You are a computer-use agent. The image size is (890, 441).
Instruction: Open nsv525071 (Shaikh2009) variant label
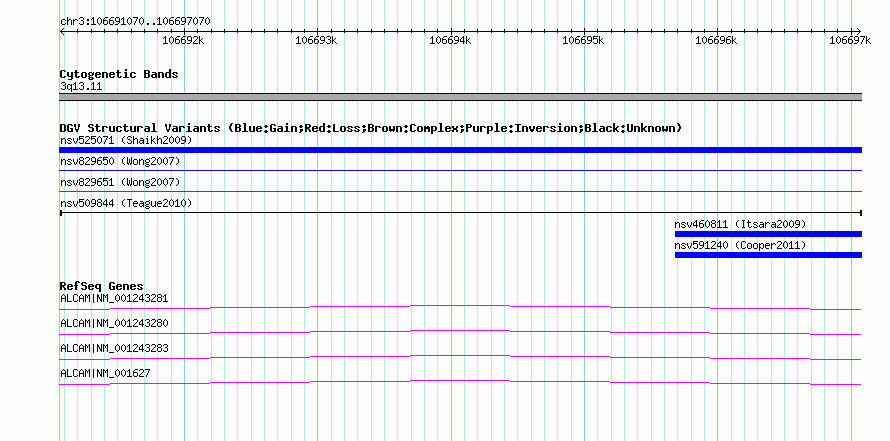point(126,140)
